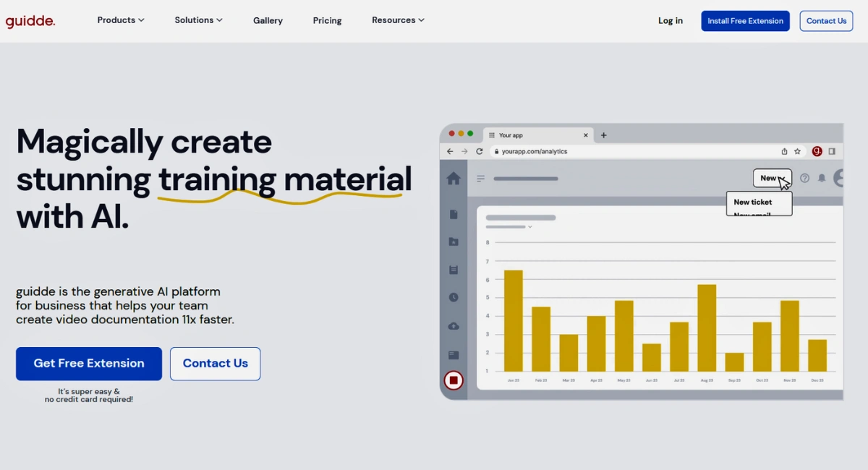Open the New dropdown in the mockup app
The height and width of the screenshot is (470, 868).
tap(773, 178)
